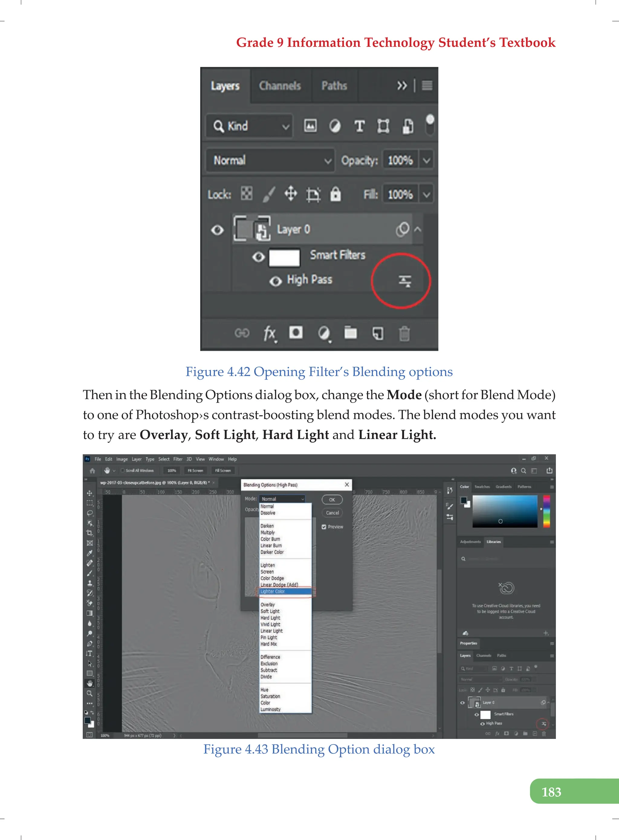Click the Home icon in Photoshop options bar
Image resolution: width=619 pixels, height=840 pixels.
[92, 471]
